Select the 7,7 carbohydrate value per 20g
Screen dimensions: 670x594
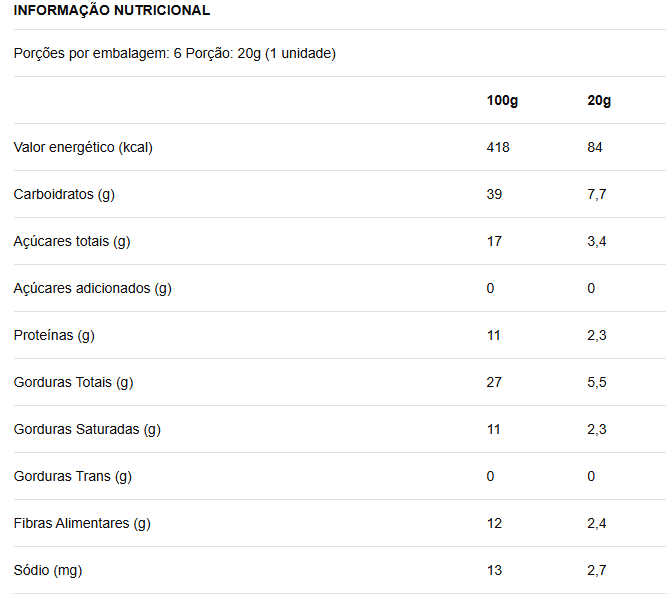(597, 194)
